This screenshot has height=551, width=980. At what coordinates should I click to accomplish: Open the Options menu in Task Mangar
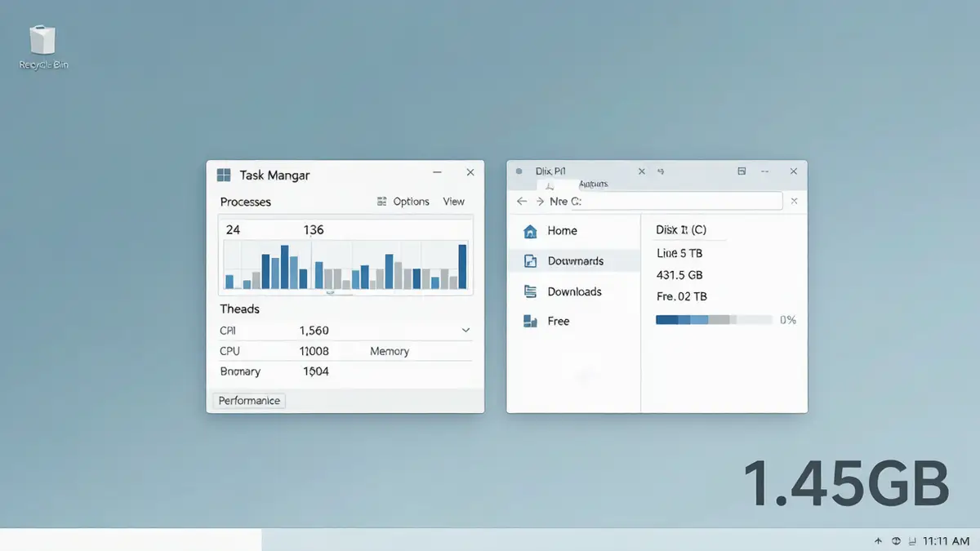411,202
